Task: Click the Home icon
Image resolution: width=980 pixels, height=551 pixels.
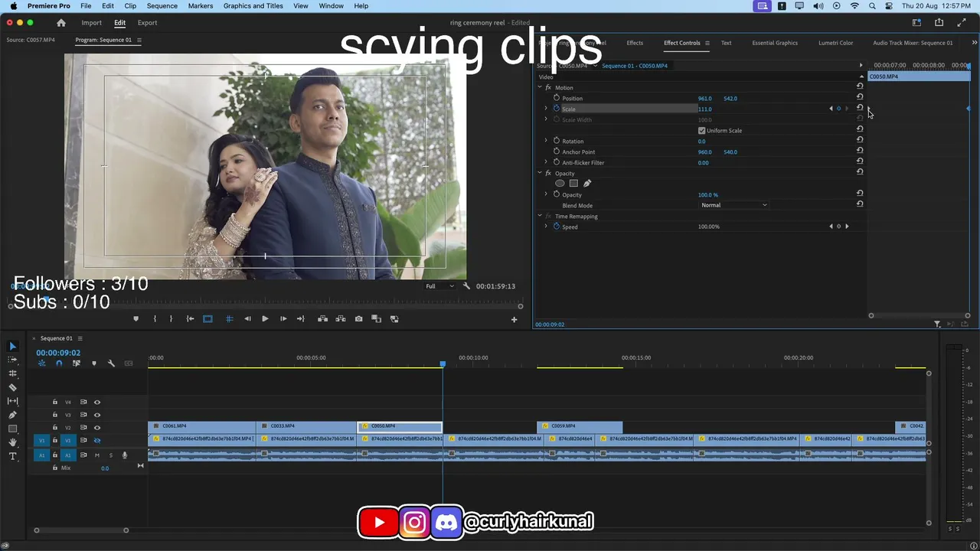Action: (x=61, y=23)
